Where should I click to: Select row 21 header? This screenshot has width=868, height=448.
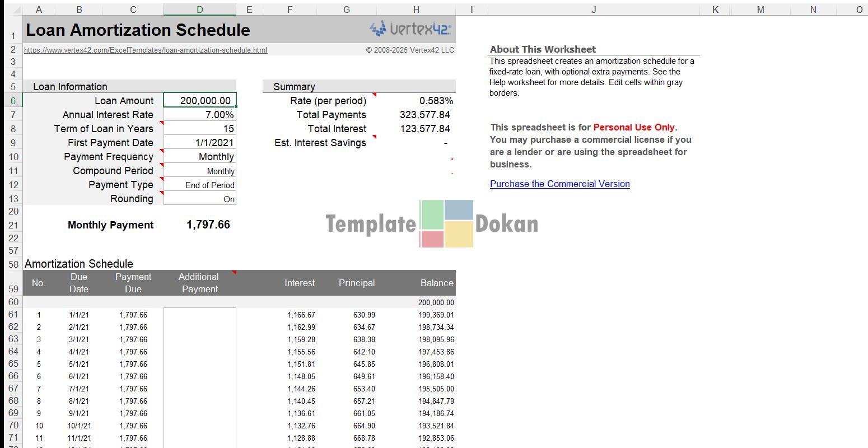[13, 225]
